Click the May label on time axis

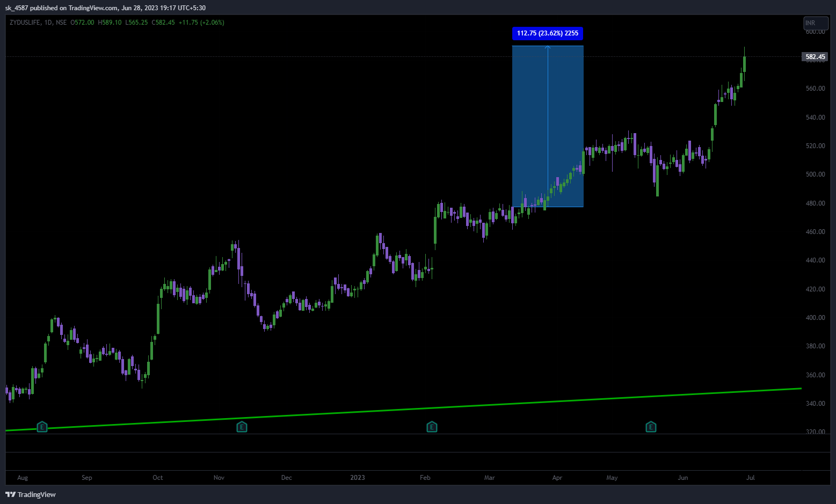612,478
